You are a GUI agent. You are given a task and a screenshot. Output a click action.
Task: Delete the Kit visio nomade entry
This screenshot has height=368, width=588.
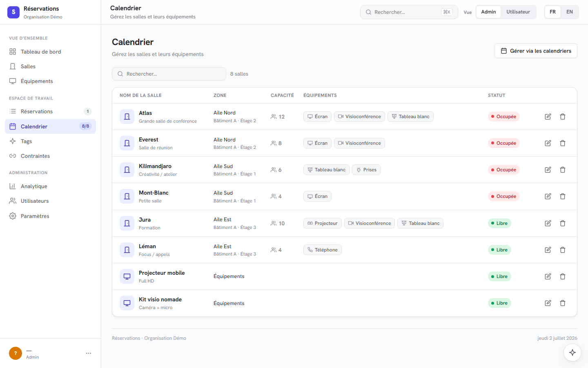pos(563,303)
